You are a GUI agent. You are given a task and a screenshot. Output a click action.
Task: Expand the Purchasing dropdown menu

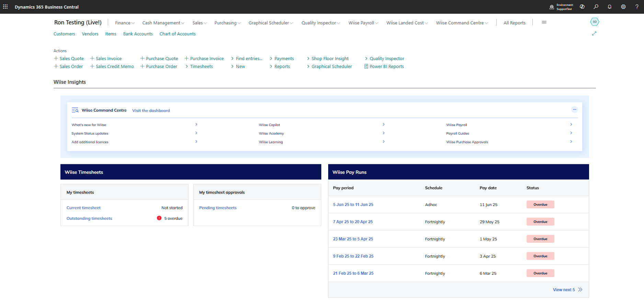pos(228,23)
